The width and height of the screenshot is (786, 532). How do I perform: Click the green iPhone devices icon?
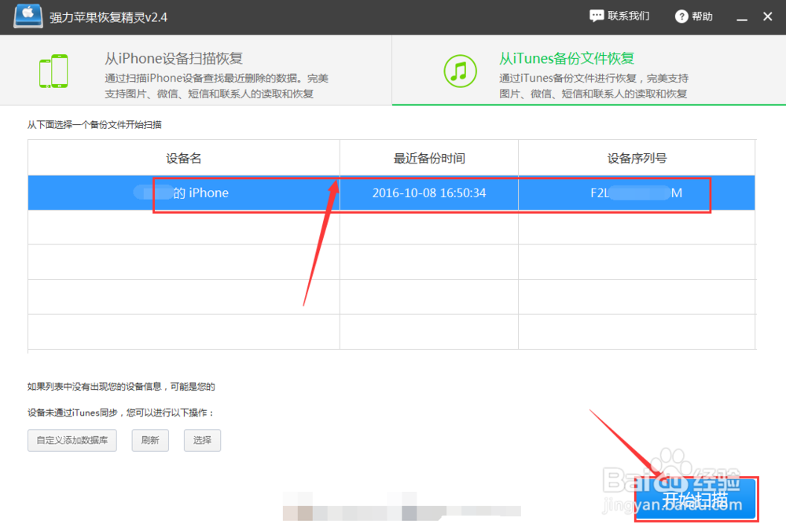coord(53,72)
